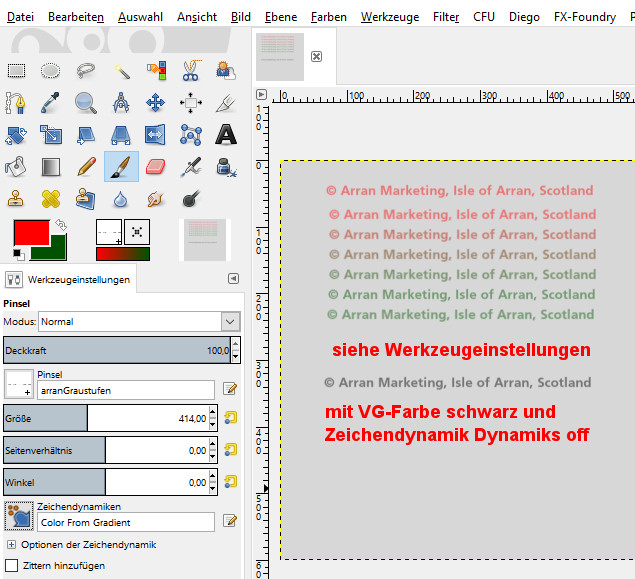
Task: Close the image tab
Action: click(x=316, y=56)
